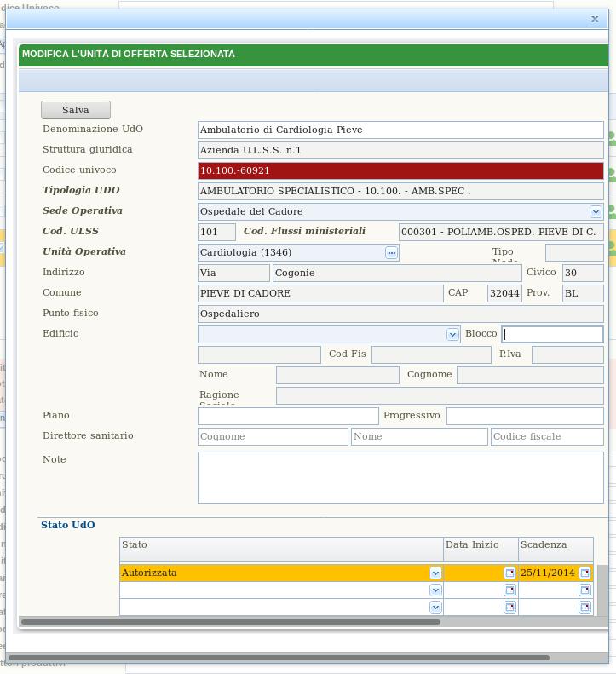616x674 pixels.
Task: Close the dialog with the x button
Action: [x=595, y=19]
